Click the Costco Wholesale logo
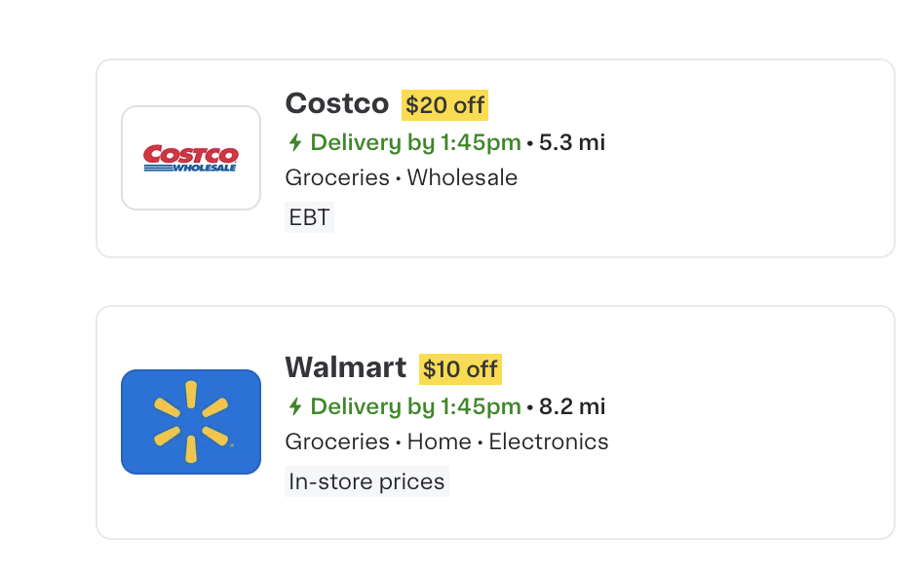The height and width of the screenshot is (573, 924). click(x=191, y=157)
